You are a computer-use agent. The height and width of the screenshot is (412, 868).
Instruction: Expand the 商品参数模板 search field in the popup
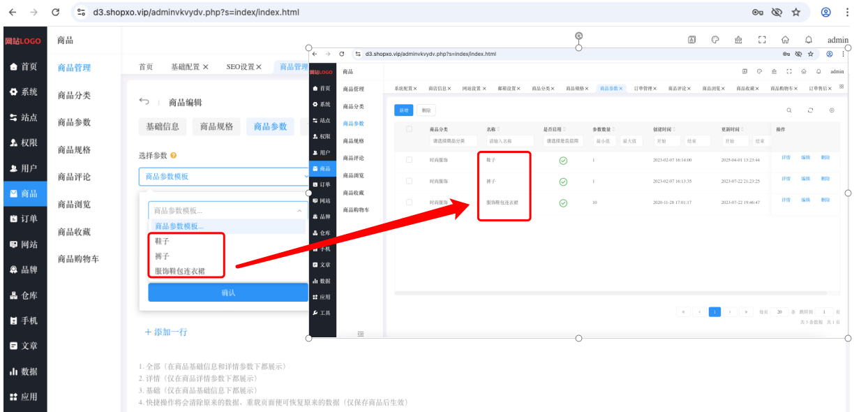pos(228,210)
